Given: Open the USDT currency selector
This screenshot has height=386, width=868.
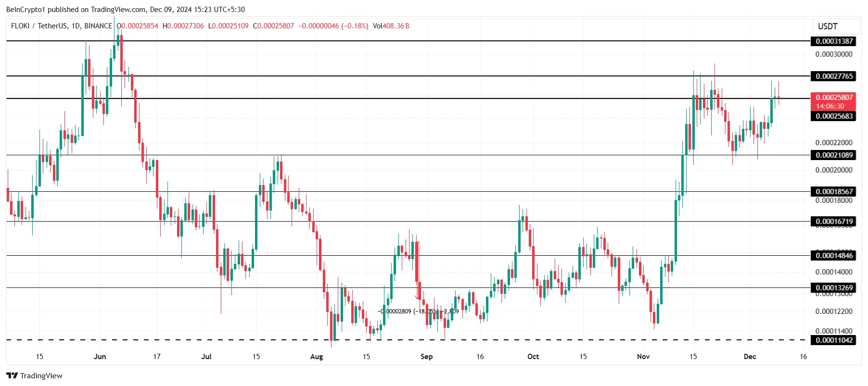Looking at the screenshot, I should [828, 26].
